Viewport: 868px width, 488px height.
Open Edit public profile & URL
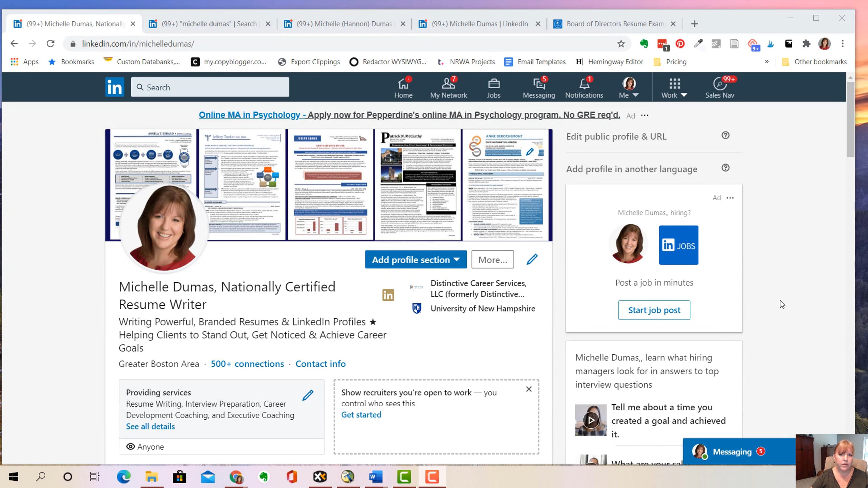[616, 137]
